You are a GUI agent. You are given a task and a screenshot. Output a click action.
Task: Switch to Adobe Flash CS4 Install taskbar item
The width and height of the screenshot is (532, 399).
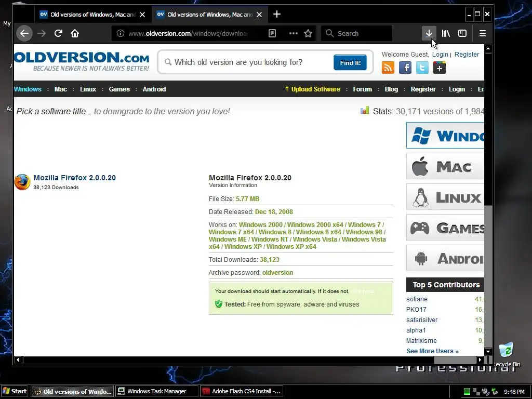242,391
